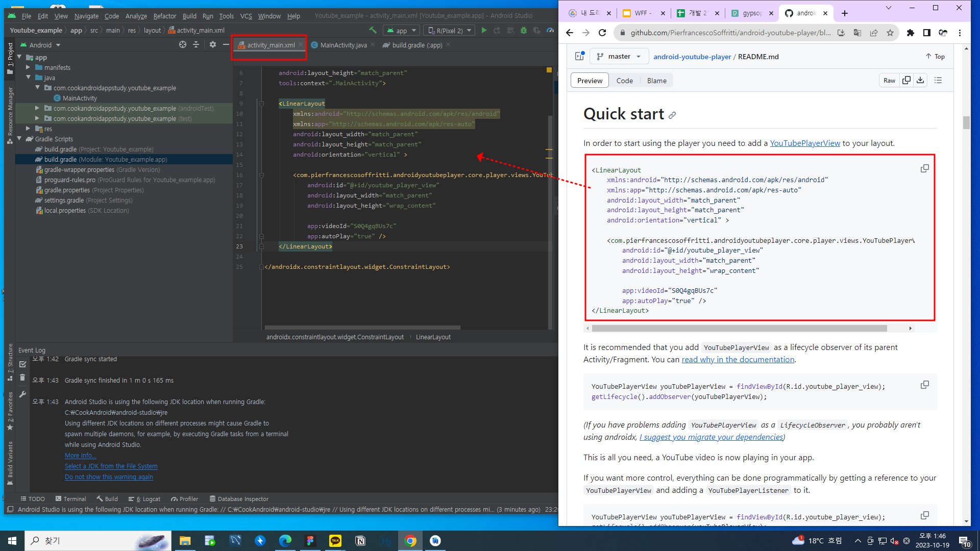Copy the LinearLayout code snippet in README

click(x=924, y=169)
